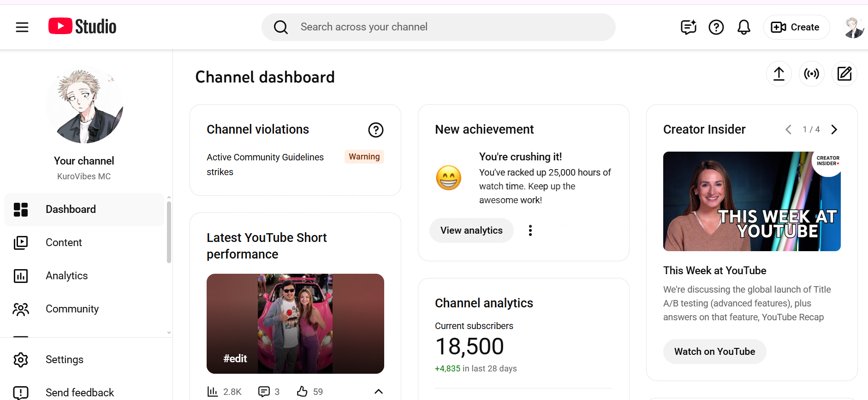The image size is (868, 400).
Task: Open the send feedback chat icon in header
Action: tap(688, 27)
